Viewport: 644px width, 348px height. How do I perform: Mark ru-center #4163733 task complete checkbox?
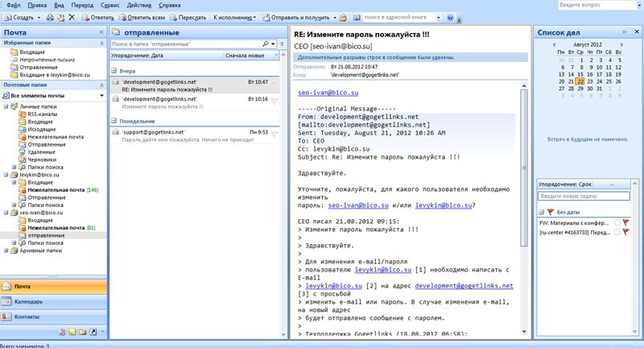click(x=617, y=232)
